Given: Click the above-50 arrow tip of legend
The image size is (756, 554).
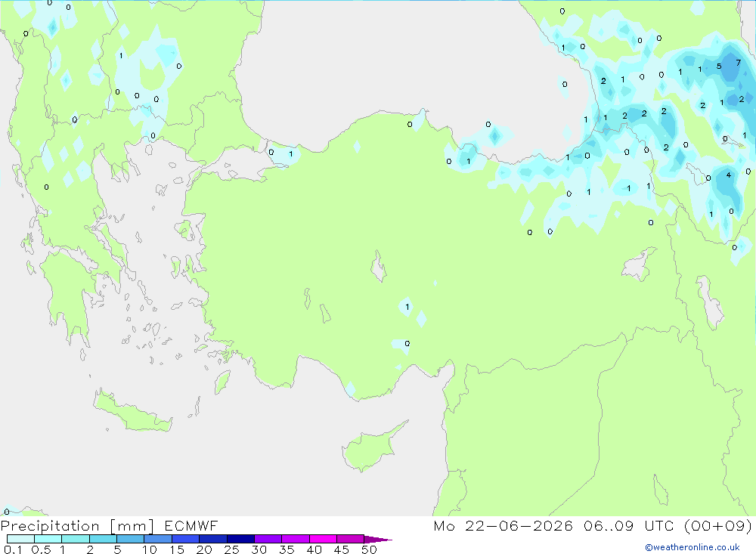Looking at the screenshot, I should pos(377,540).
